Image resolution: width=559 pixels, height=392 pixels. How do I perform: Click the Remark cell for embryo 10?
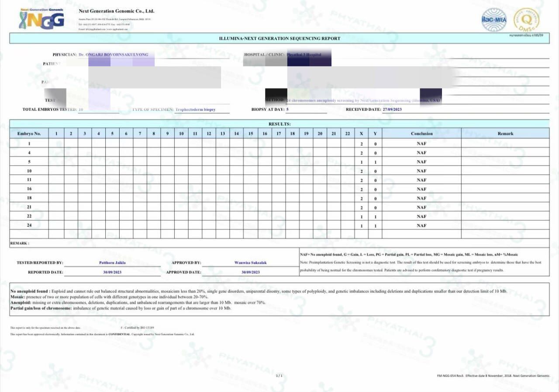point(505,171)
